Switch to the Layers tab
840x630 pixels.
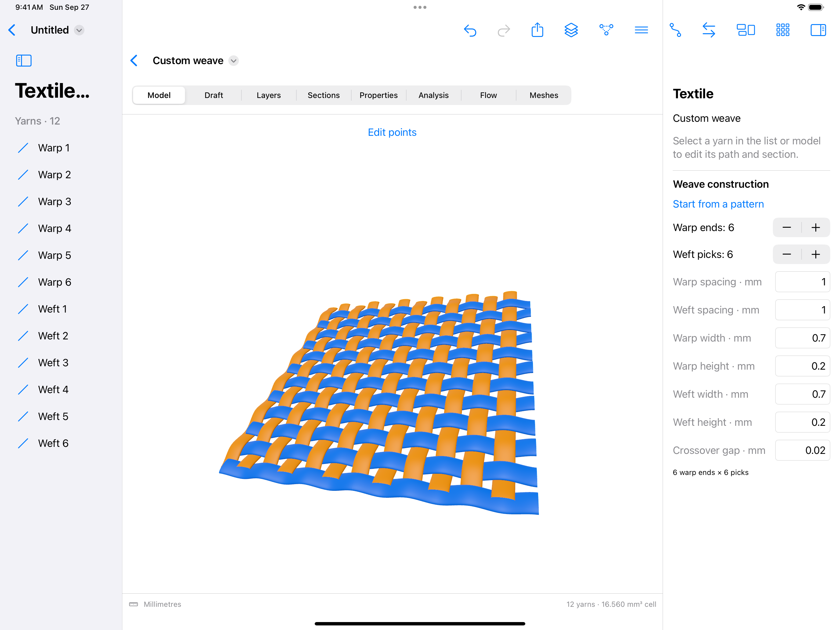(x=269, y=95)
